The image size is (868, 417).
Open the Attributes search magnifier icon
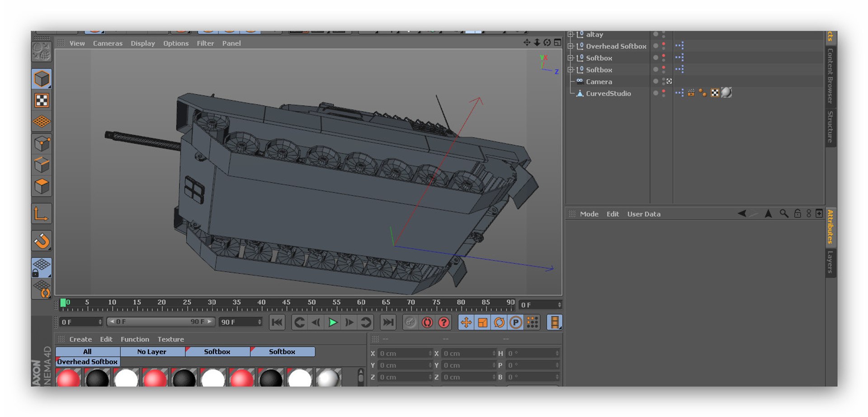(x=784, y=213)
